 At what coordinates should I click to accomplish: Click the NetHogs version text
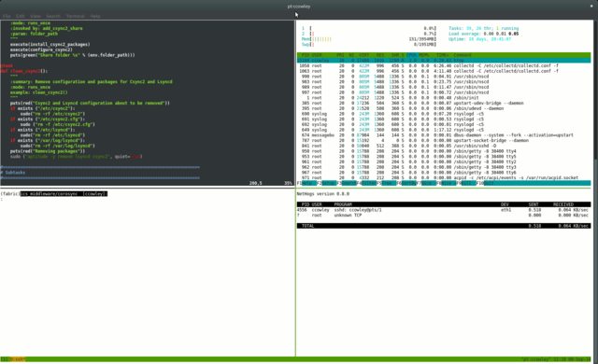(322, 194)
